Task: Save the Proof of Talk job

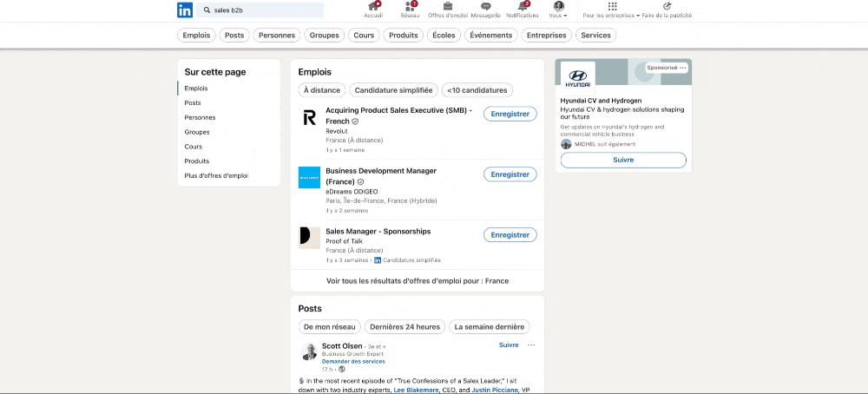Action: click(x=510, y=234)
